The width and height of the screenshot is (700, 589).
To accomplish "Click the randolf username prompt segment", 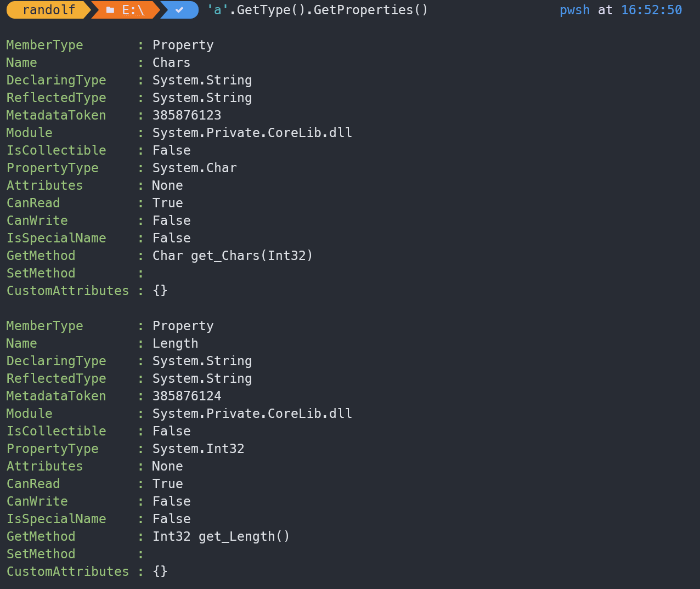I will tap(48, 10).
